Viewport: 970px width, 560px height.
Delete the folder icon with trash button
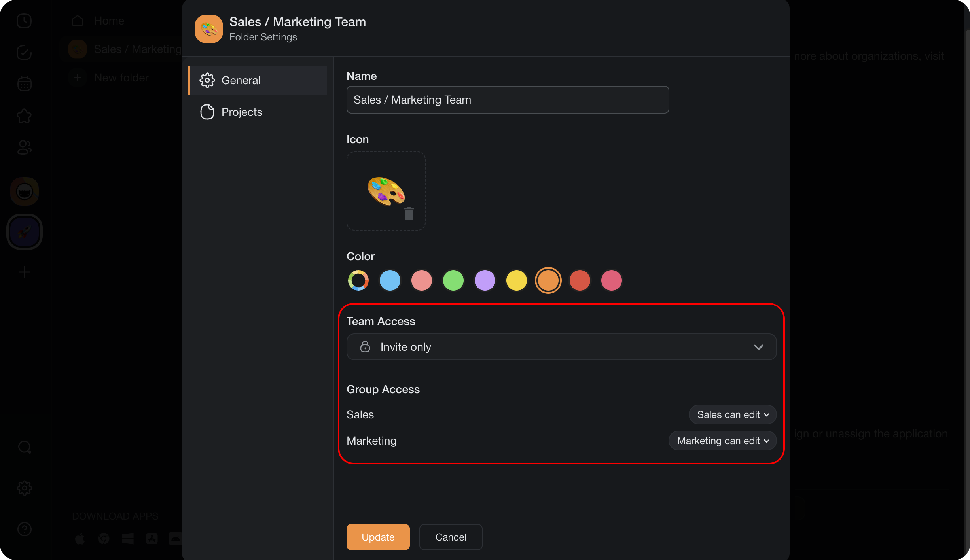tap(409, 214)
